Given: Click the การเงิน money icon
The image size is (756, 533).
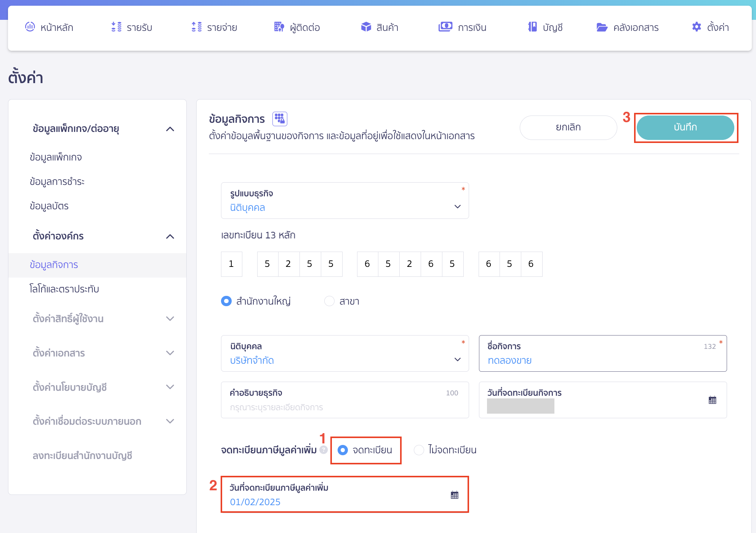Looking at the screenshot, I should coord(445,27).
